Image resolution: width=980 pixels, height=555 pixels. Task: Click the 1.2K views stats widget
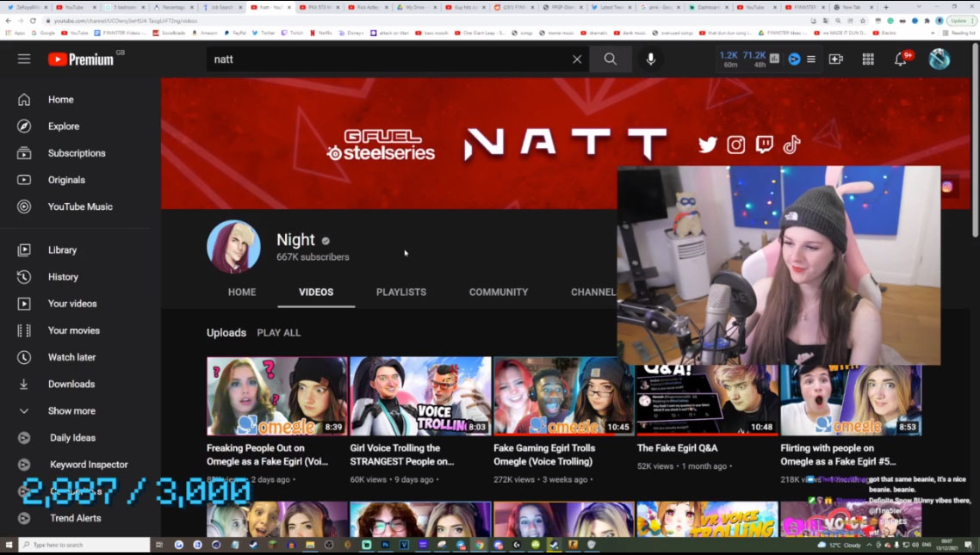729,59
